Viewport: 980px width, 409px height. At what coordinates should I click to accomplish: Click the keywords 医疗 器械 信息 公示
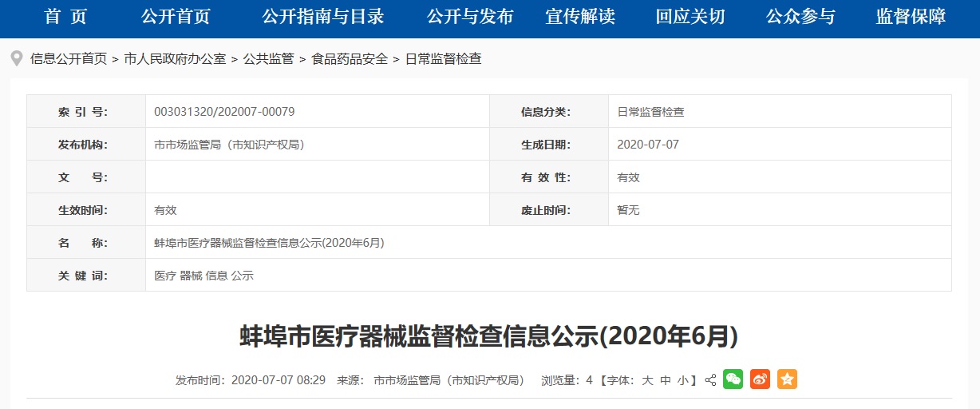[x=204, y=276]
